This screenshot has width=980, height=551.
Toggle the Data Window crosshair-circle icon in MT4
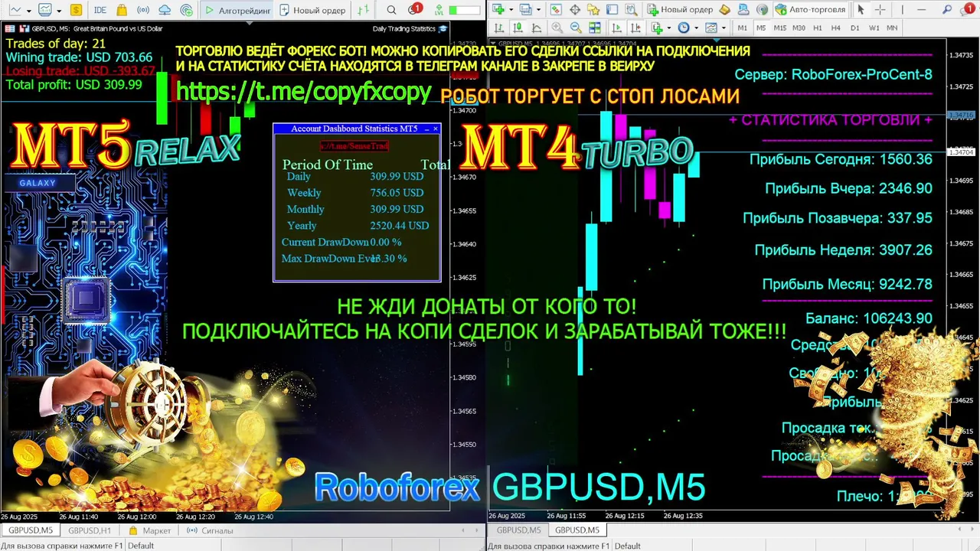tap(575, 9)
